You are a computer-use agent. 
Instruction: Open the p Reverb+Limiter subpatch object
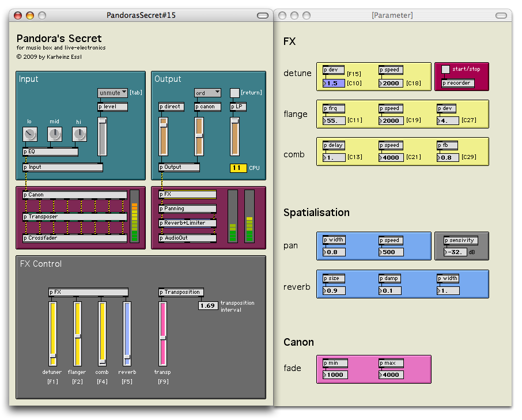pos(187,223)
